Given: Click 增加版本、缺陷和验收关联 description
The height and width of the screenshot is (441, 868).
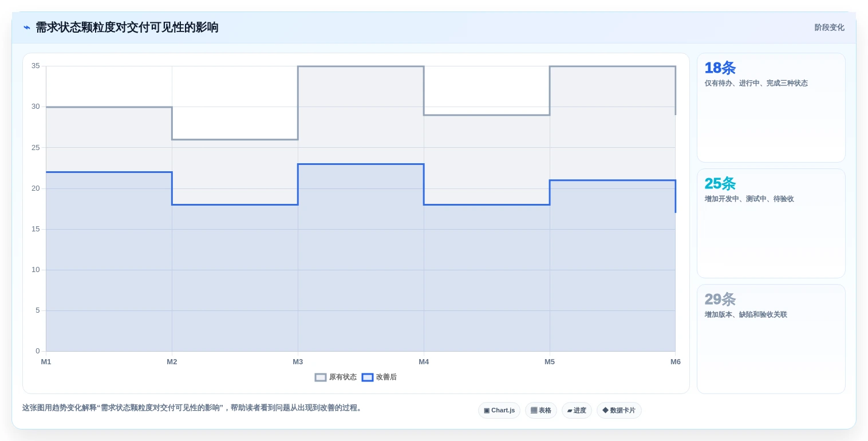Looking at the screenshot, I should 746,314.
